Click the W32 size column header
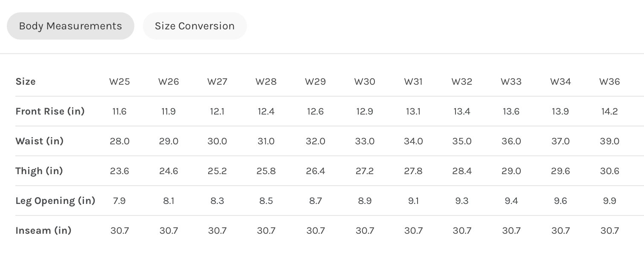 (462, 81)
